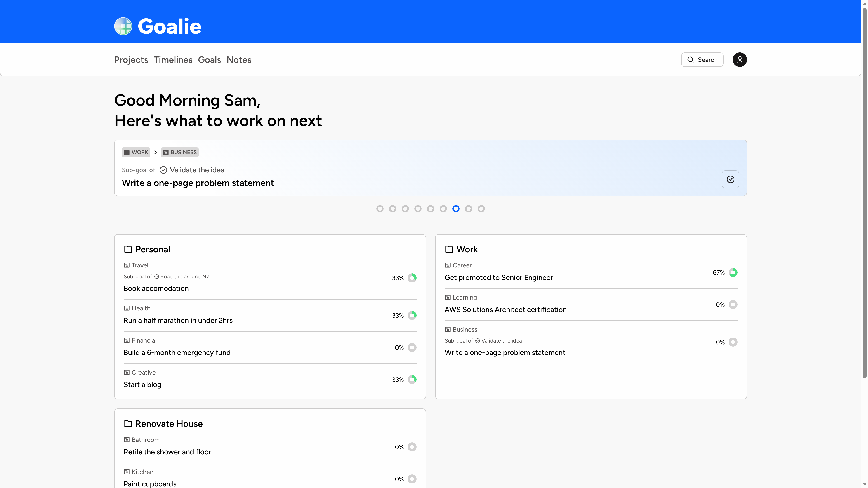The image size is (868, 488).
Task: Click the Goalie globe logo icon
Action: point(123,26)
